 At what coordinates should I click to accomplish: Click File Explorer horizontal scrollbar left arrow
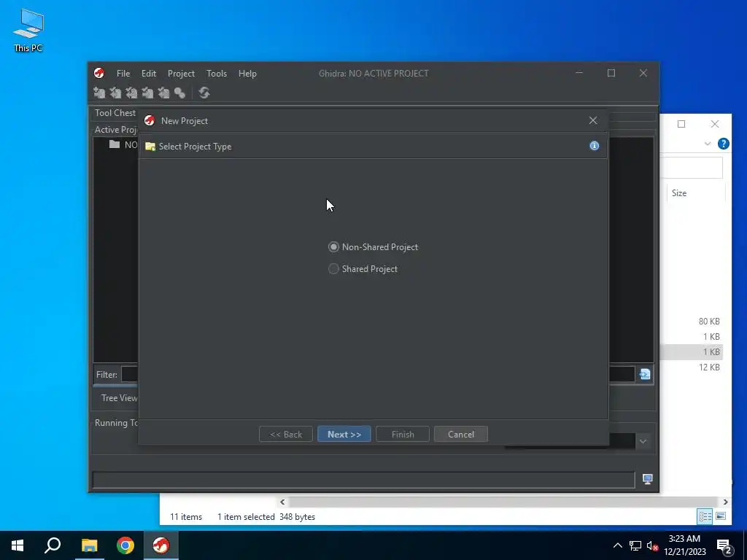pos(282,502)
